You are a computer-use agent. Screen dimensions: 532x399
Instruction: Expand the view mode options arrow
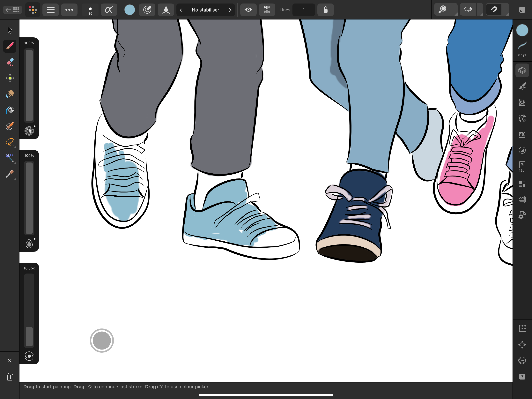point(480,10)
